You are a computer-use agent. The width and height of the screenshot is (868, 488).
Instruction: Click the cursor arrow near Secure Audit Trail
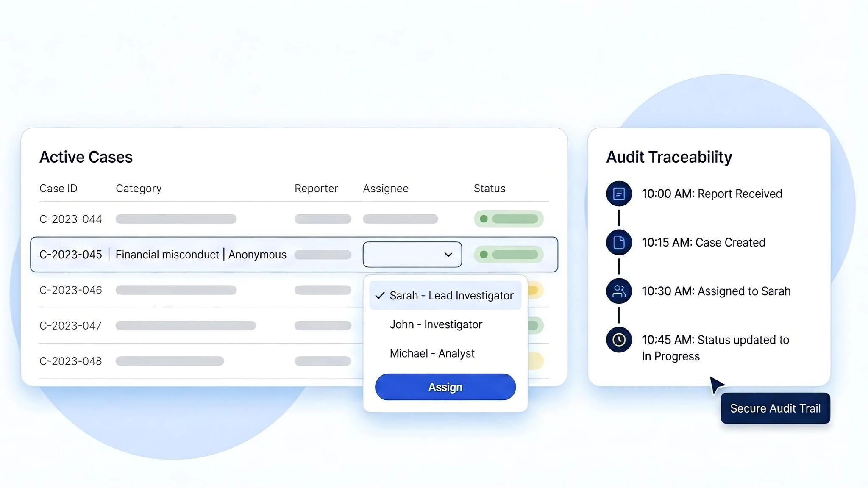point(717,385)
